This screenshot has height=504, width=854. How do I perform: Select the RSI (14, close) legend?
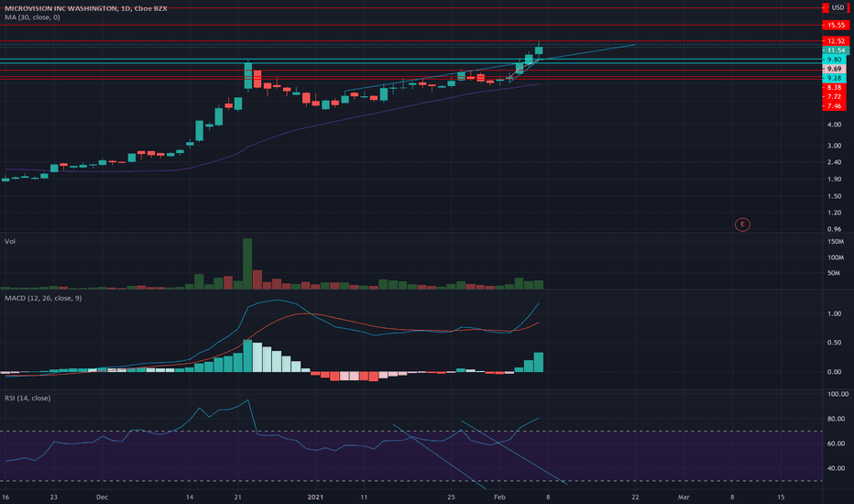27,399
